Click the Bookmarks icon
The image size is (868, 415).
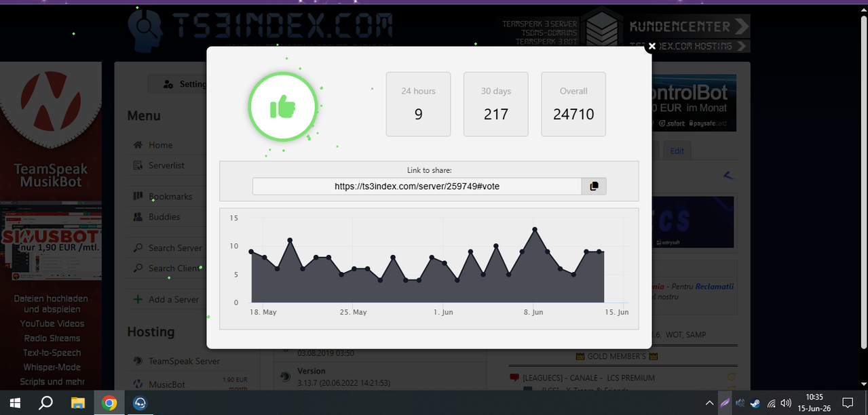[x=138, y=197]
